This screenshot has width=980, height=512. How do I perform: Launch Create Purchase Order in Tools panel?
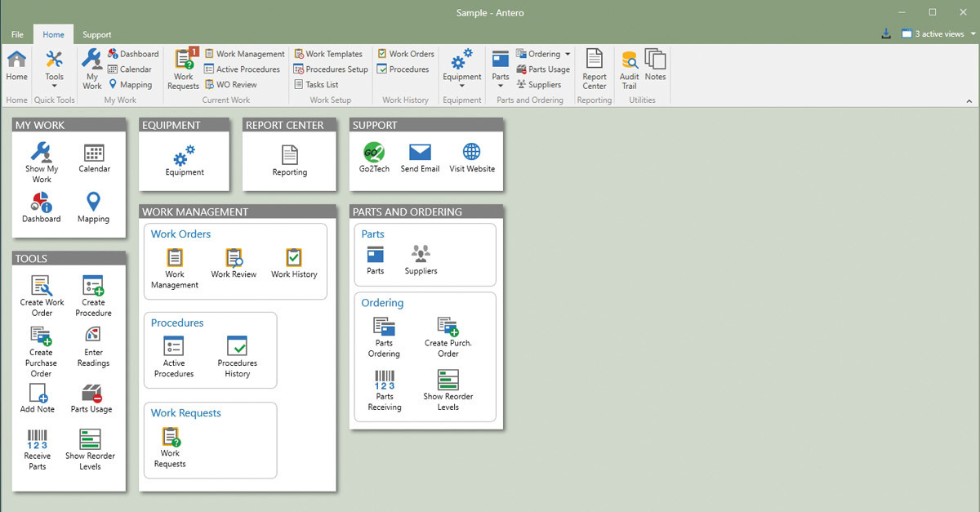tap(41, 351)
